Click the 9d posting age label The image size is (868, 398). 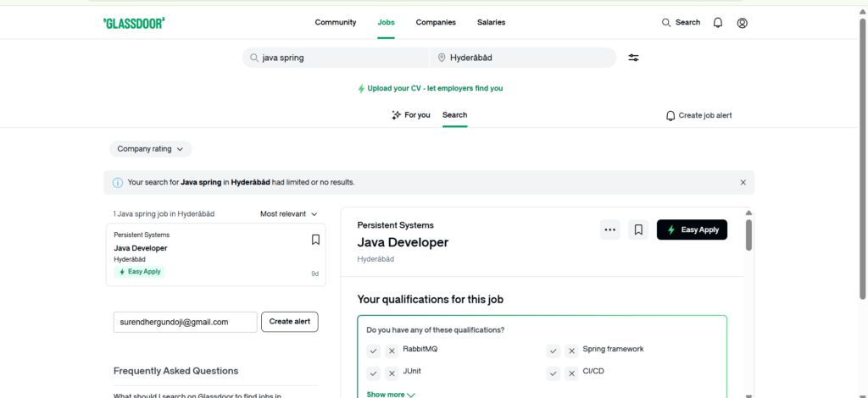(315, 274)
